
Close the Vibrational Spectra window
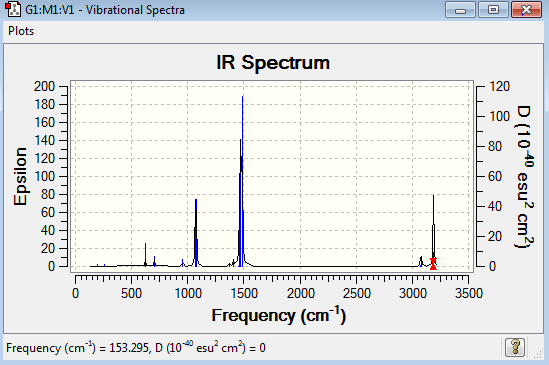pyautogui.click(x=526, y=9)
